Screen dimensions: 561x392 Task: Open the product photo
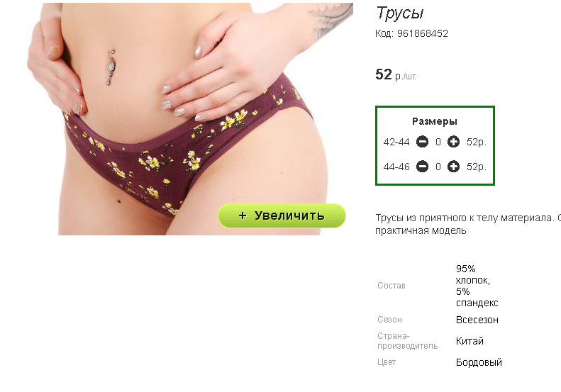point(189,119)
